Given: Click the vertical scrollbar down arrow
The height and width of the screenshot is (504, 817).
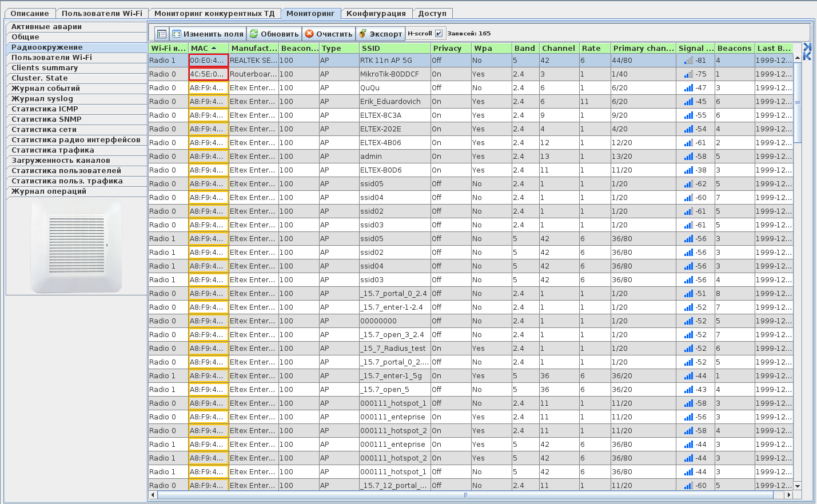Looking at the screenshot, I should coord(798,486).
